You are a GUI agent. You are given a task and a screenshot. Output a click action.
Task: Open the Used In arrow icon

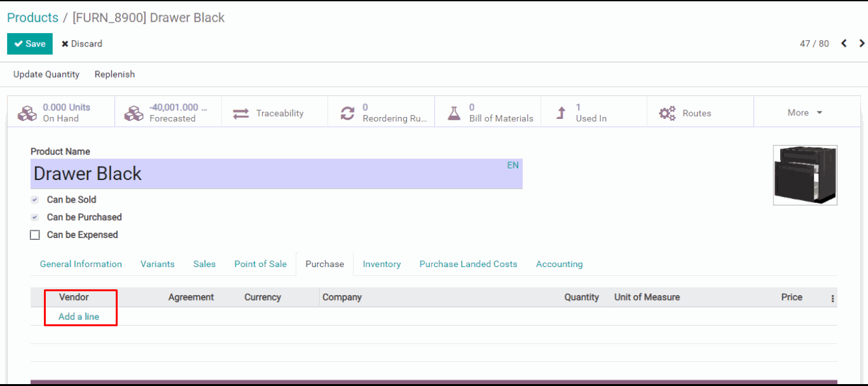(x=561, y=113)
